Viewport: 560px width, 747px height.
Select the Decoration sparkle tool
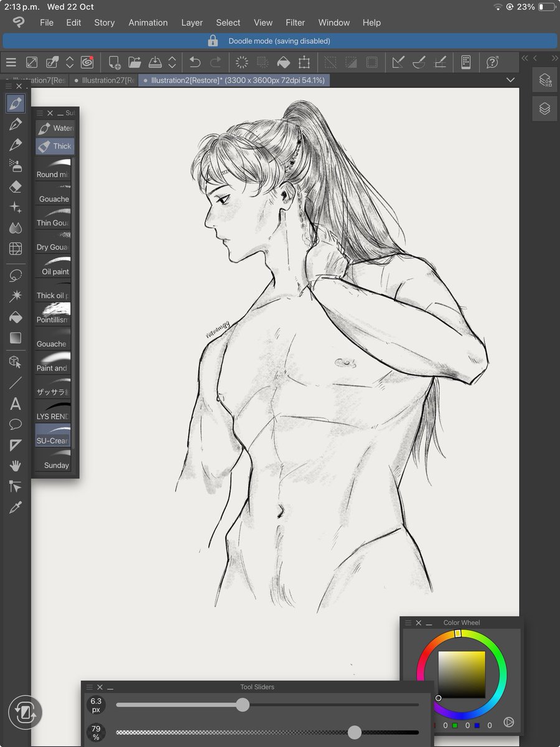click(x=16, y=207)
